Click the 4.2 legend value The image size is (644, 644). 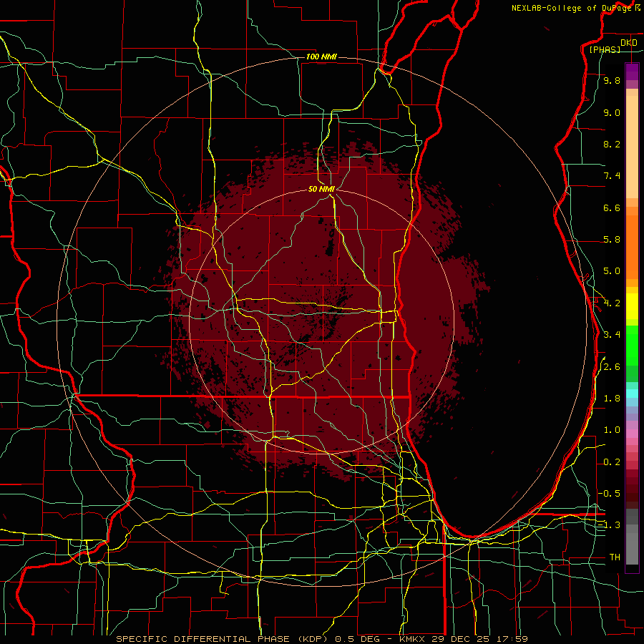coord(612,303)
